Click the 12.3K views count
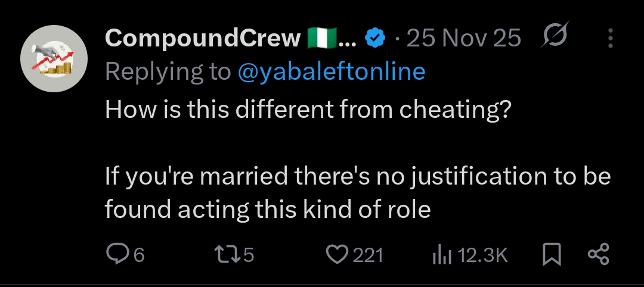 482,255
